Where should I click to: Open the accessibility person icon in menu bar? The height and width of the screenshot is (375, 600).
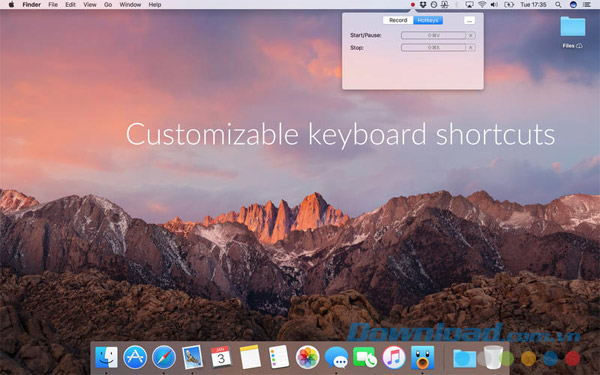point(445,5)
